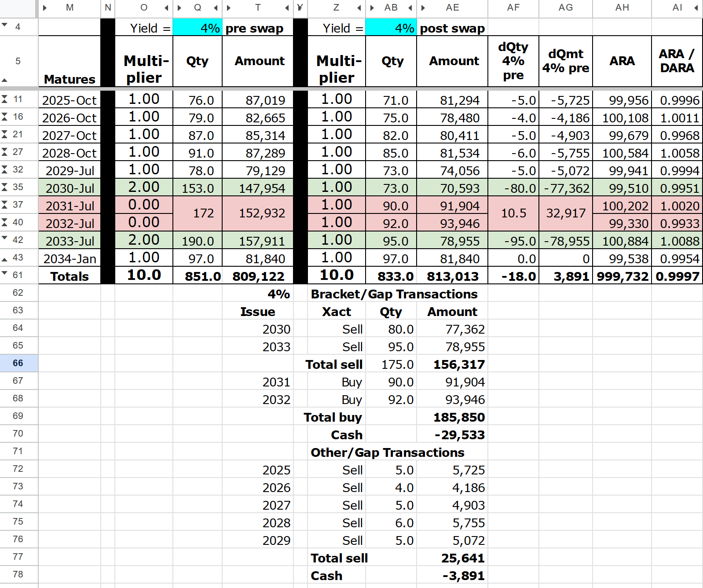Screen dimensions: 703x588
Task: Click the hidden-rows arrows in row 37 header
Action: 5,205
